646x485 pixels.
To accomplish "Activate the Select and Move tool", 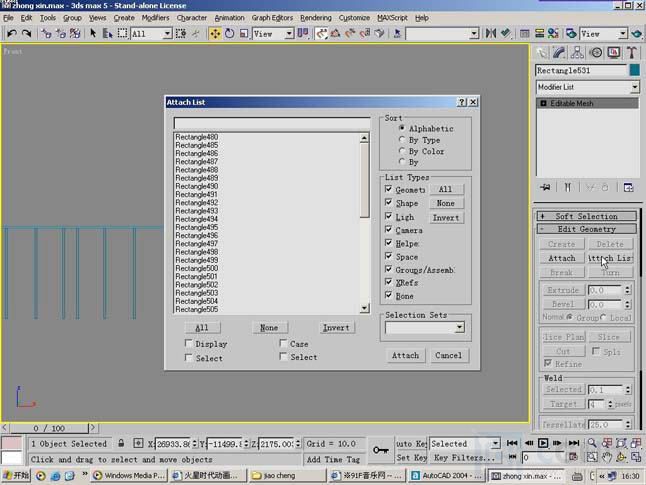I will 215,33.
